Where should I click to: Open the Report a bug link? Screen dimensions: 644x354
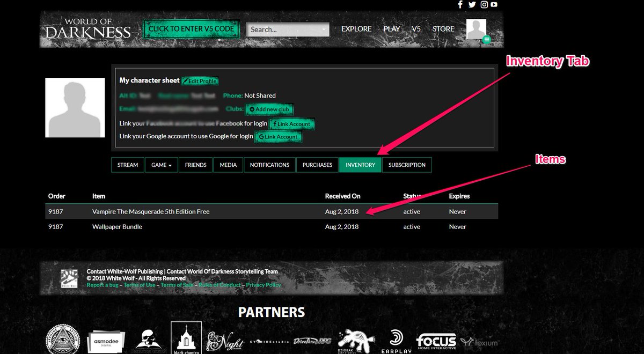point(103,285)
